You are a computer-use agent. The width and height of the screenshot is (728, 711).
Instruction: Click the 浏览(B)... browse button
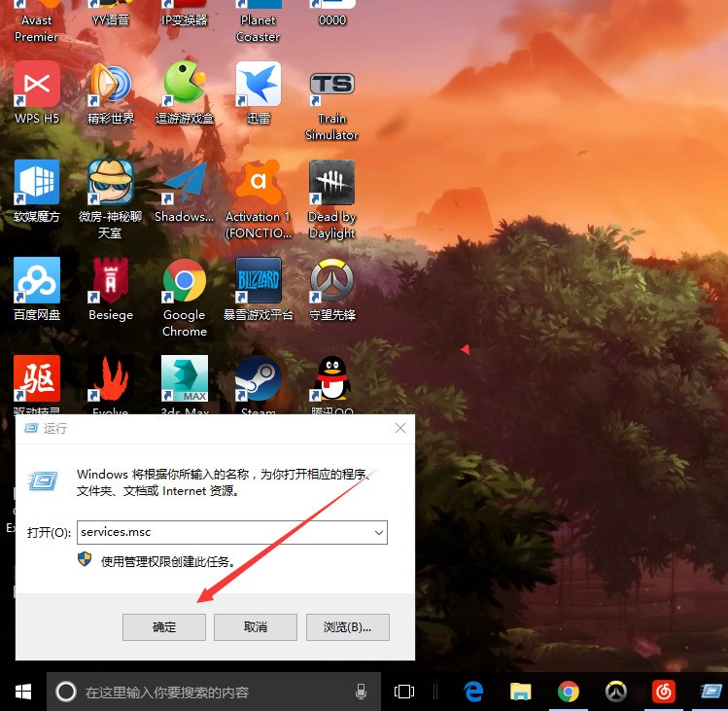(x=347, y=627)
